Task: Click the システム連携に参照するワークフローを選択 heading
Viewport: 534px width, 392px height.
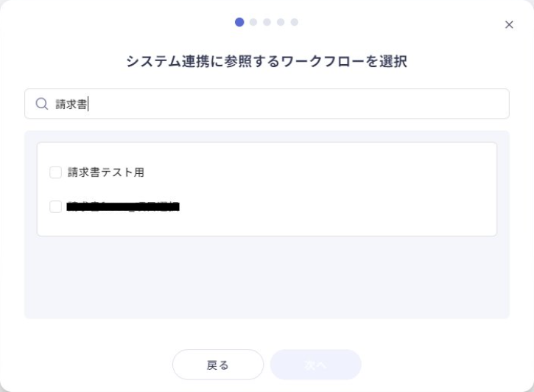Action: tap(267, 62)
